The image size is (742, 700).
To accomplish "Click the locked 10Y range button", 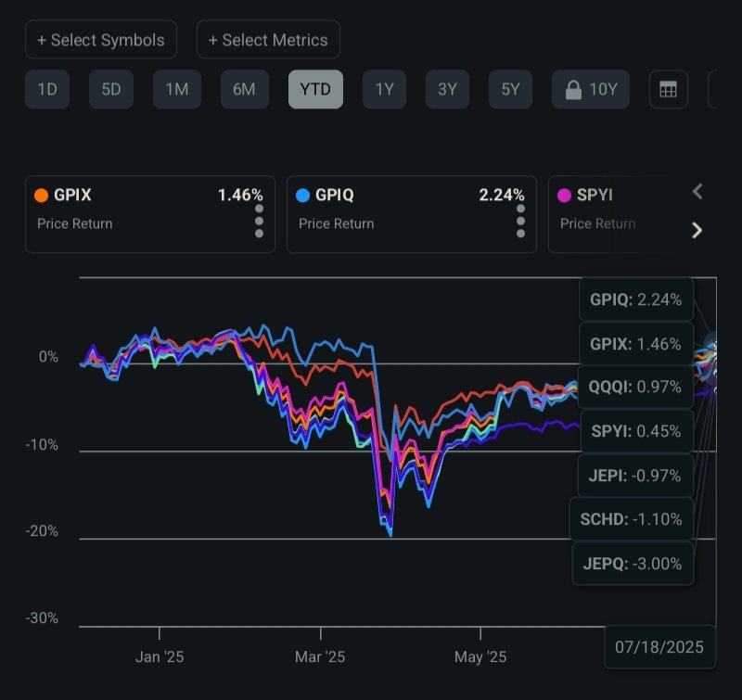I will pyautogui.click(x=591, y=89).
